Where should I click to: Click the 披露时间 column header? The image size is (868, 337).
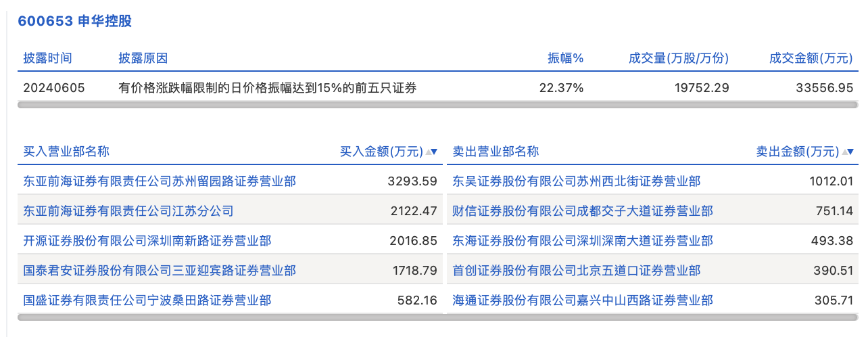tap(47, 58)
